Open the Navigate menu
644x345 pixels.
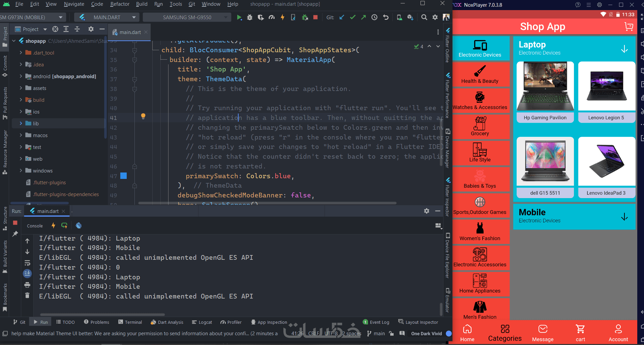(74, 4)
